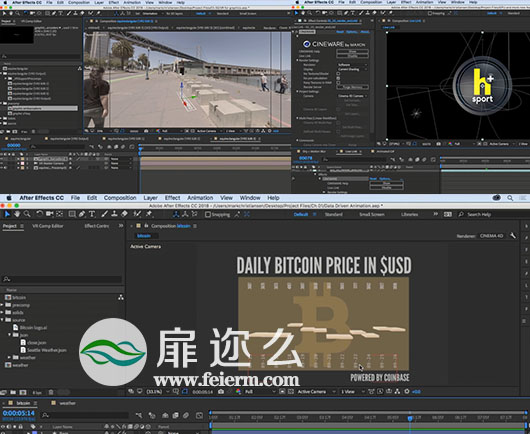
Task: Switch to VR Comp Editor tab
Action: tap(48, 226)
